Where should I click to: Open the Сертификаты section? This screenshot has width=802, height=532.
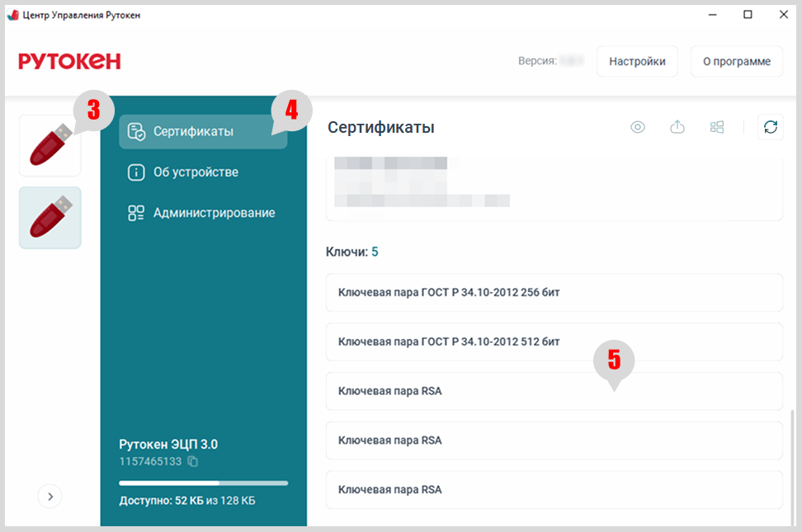coord(194,131)
